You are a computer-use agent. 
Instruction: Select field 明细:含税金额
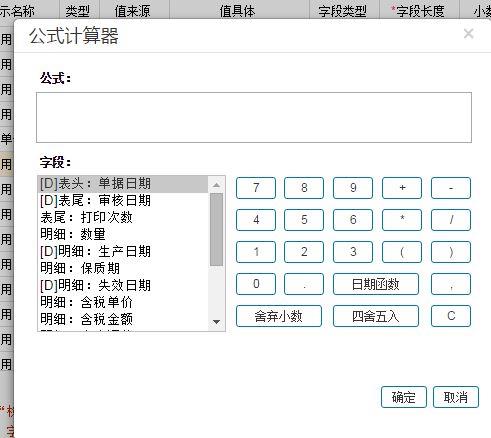click(x=123, y=320)
